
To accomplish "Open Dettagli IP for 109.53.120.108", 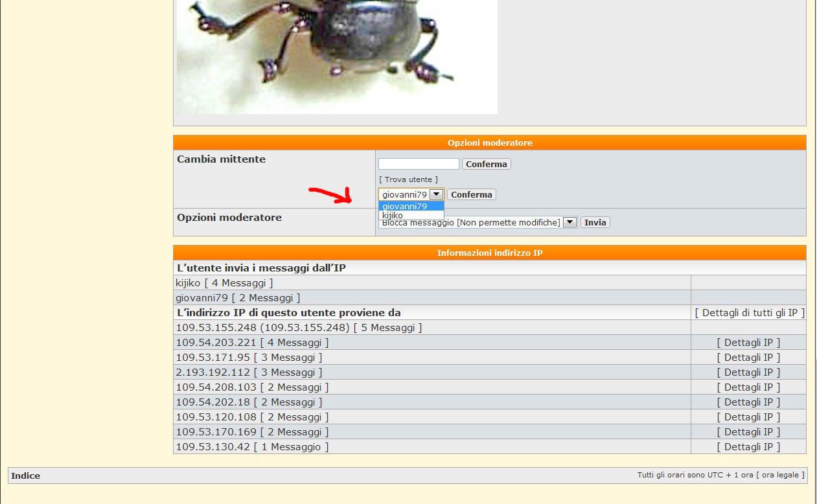I will (x=748, y=417).
